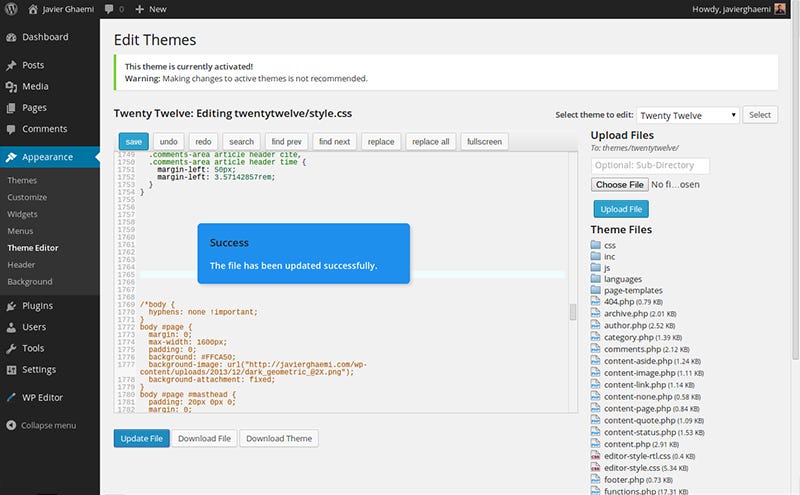The image size is (800, 495).
Task: Click the search button in editor toolbar
Action: [x=241, y=141]
